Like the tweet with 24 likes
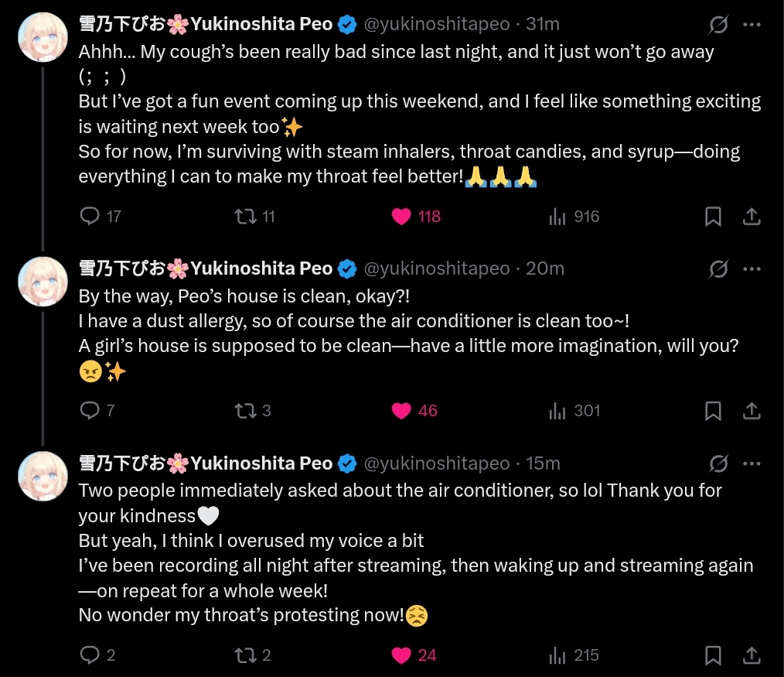This screenshot has width=784, height=677. (x=401, y=655)
